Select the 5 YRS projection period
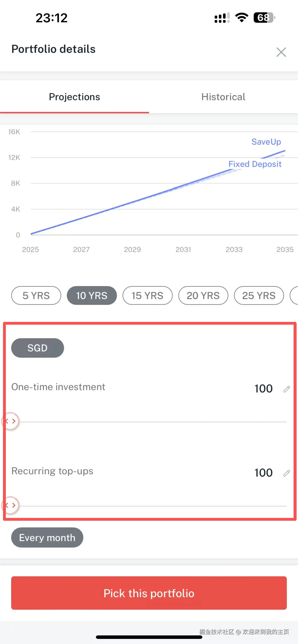This screenshot has height=644, width=298. tap(36, 296)
